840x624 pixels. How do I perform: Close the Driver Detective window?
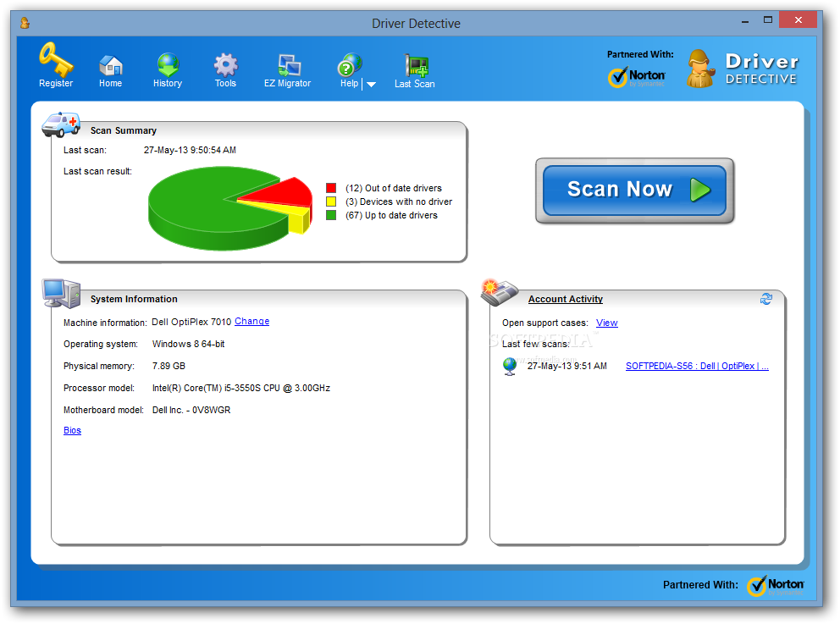click(799, 20)
